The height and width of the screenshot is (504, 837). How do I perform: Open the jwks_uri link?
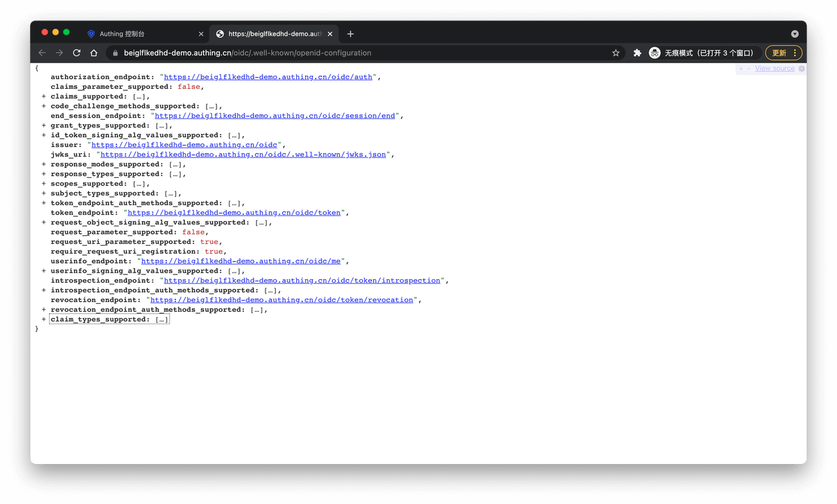[243, 155]
